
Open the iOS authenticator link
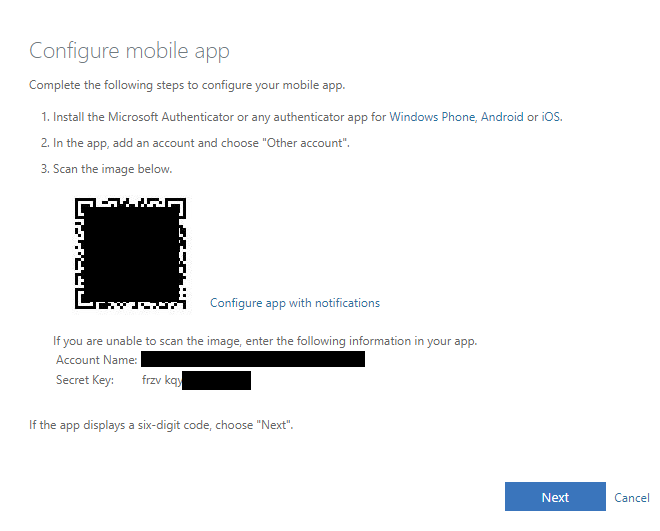(x=551, y=117)
